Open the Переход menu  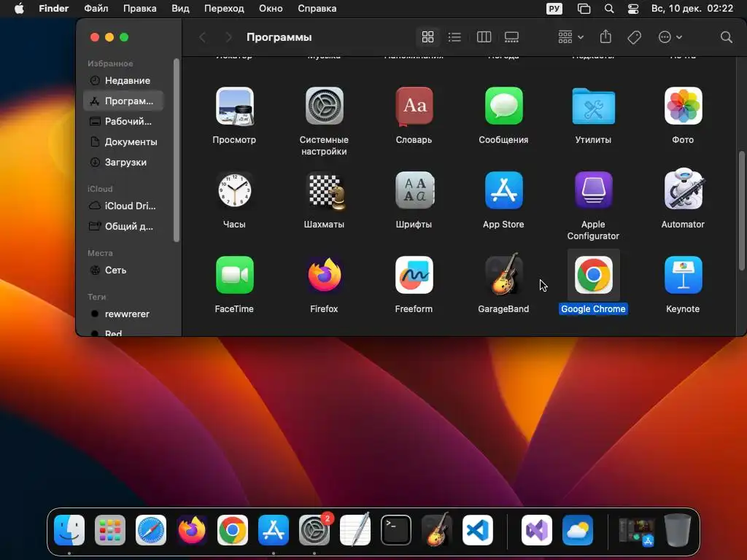tap(224, 9)
